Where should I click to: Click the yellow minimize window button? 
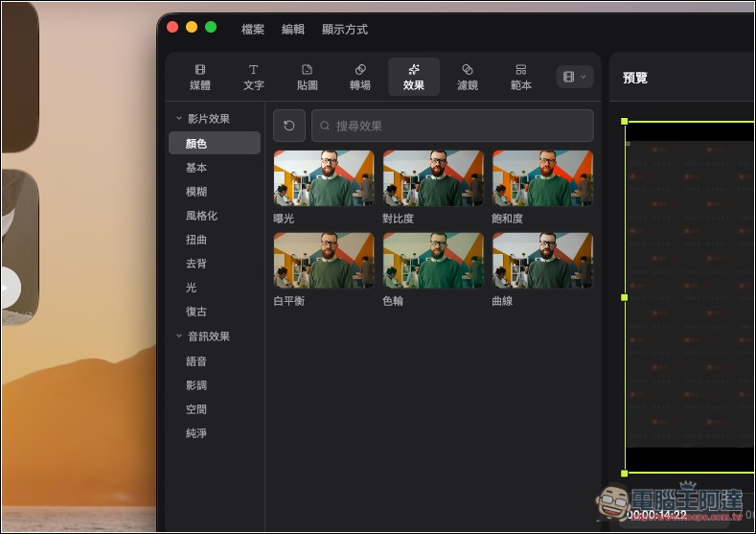click(x=192, y=27)
